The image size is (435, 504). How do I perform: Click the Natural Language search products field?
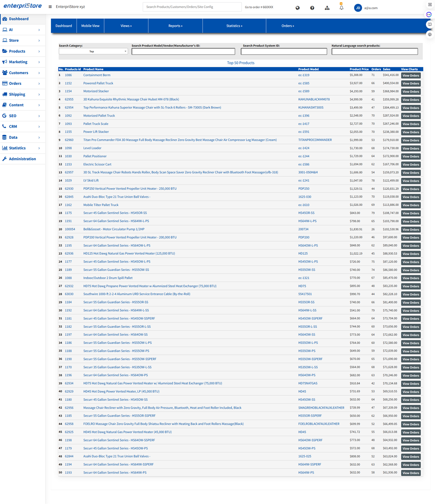(375, 51)
